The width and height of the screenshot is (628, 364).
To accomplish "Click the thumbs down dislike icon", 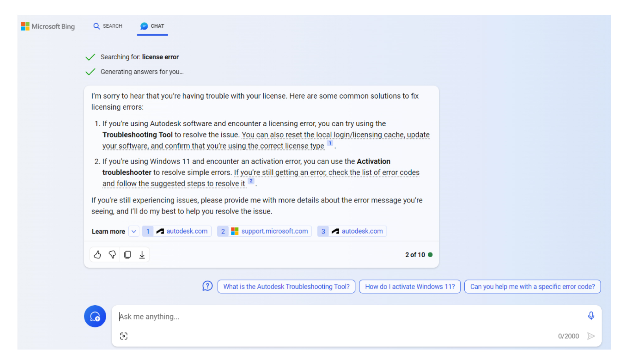I will click(x=112, y=254).
